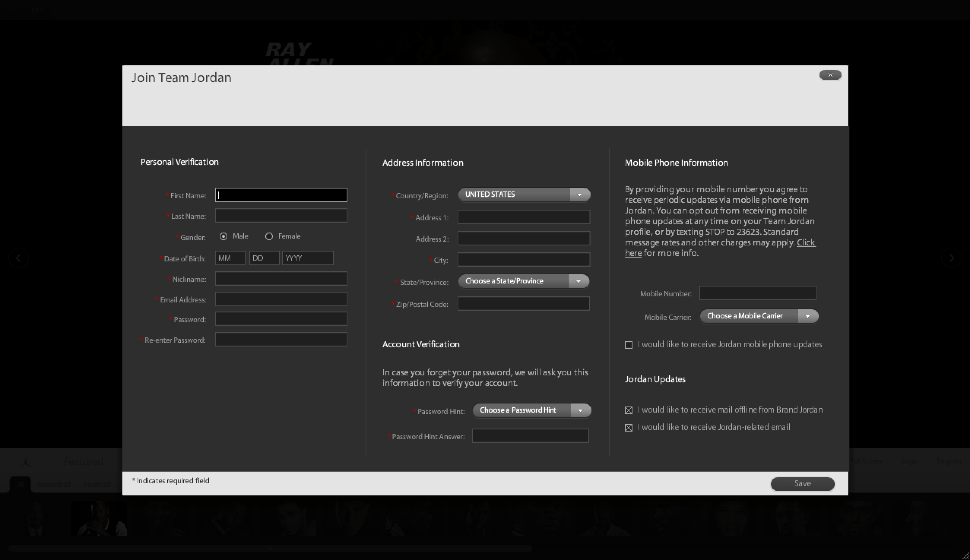Screen dimensions: 970x560
Task: Enable Jordan mobile phone updates checkbox
Action: coord(629,345)
